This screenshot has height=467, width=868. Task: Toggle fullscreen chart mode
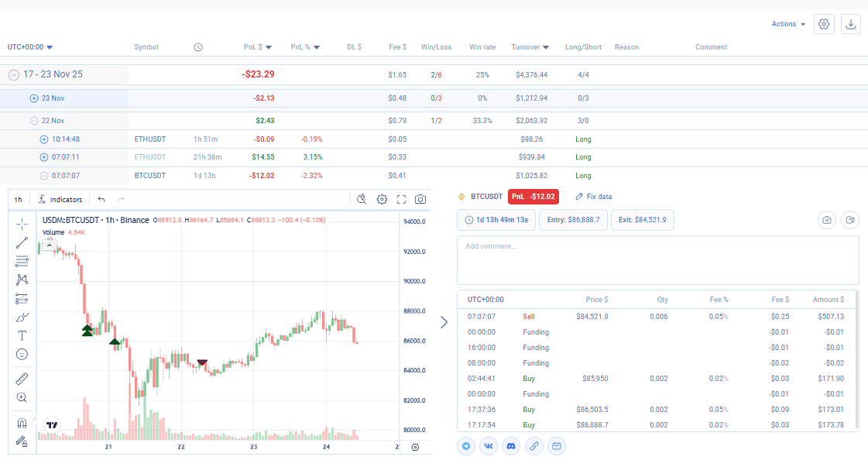401,200
